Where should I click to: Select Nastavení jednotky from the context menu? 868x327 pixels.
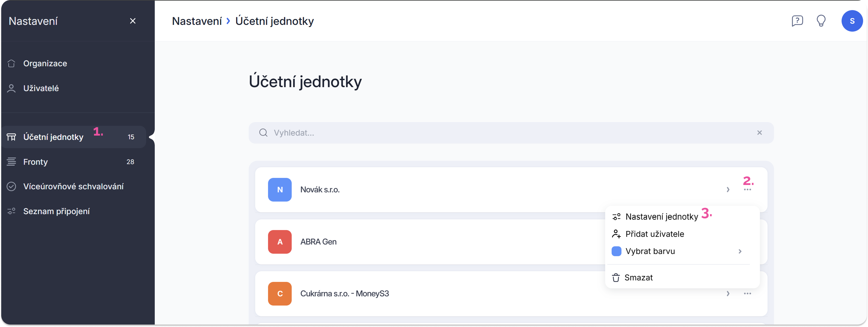[x=661, y=217]
